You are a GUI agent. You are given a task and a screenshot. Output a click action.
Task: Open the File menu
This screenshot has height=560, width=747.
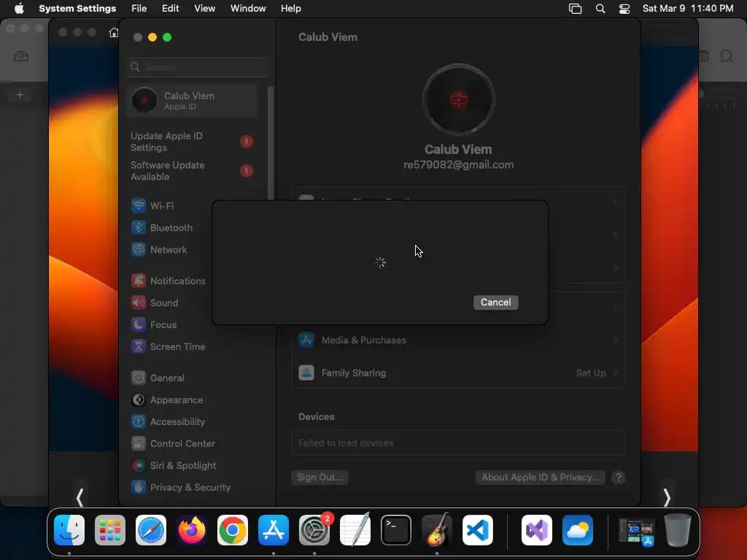pyautogui.click(x=139, y=8)
